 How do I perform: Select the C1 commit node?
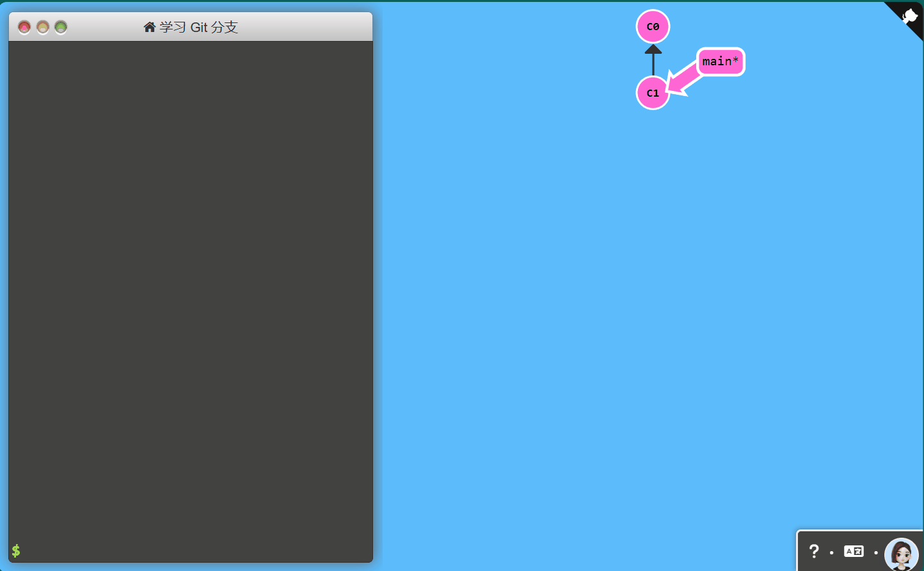[x=652, y=93]
